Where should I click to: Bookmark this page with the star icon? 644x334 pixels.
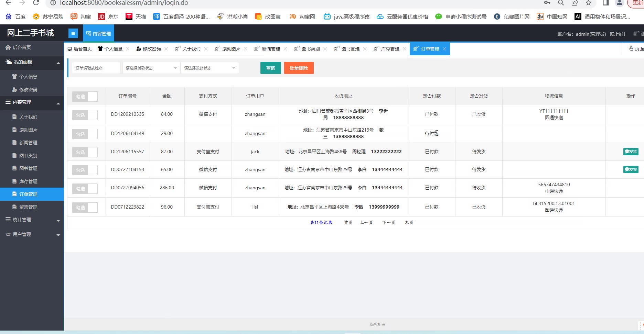[x=589, y=3]
